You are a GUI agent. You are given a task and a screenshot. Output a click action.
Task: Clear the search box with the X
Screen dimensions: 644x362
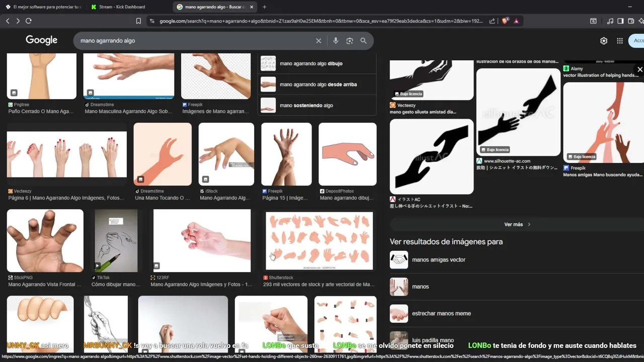(x=318, y=41)
